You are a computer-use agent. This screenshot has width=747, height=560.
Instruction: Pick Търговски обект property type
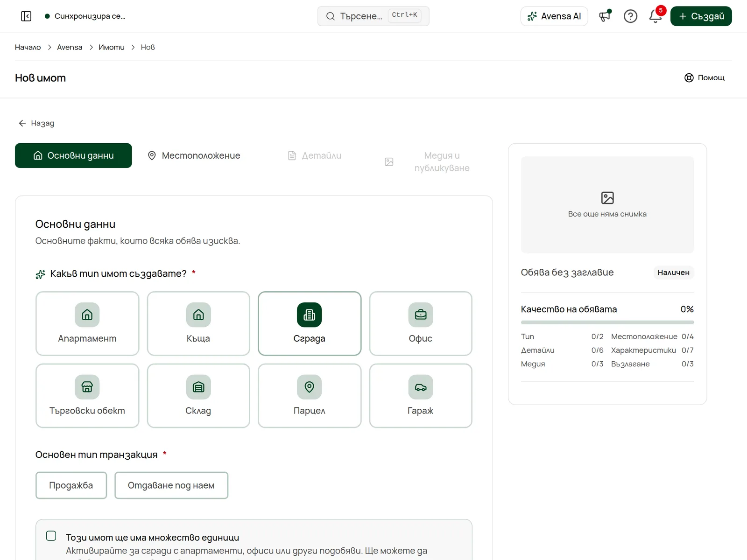tap(87, 396)
